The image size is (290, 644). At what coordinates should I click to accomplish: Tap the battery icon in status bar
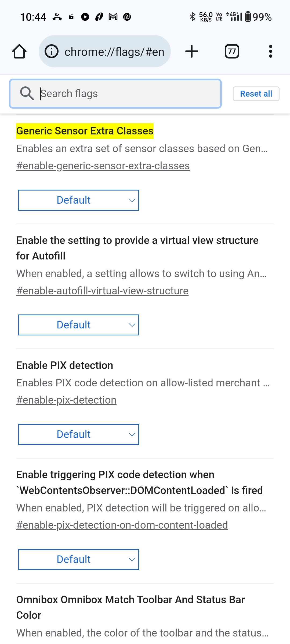(x=248, y=17)
